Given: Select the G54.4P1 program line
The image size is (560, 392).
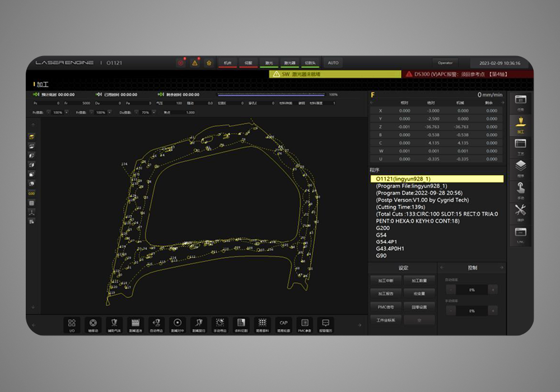Looking at the screenshot, I should pos(386,242).
